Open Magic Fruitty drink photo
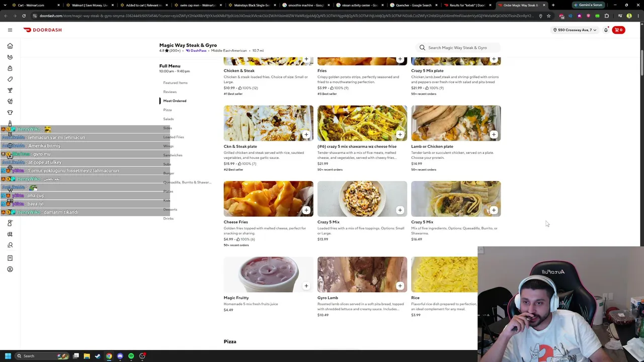This screenshot has width=644, height=362. tap(268, 275)
